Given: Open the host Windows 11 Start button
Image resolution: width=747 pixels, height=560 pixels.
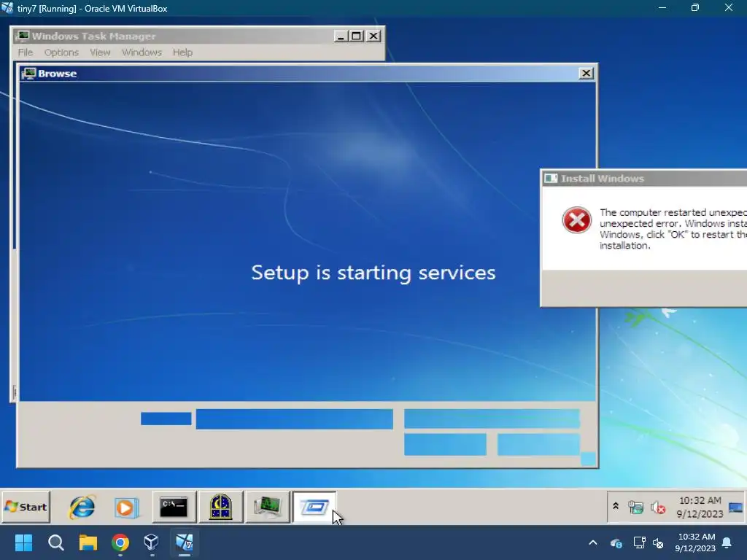Looking at the screenshot, I should pyautogui.click(x=23, y=542).
